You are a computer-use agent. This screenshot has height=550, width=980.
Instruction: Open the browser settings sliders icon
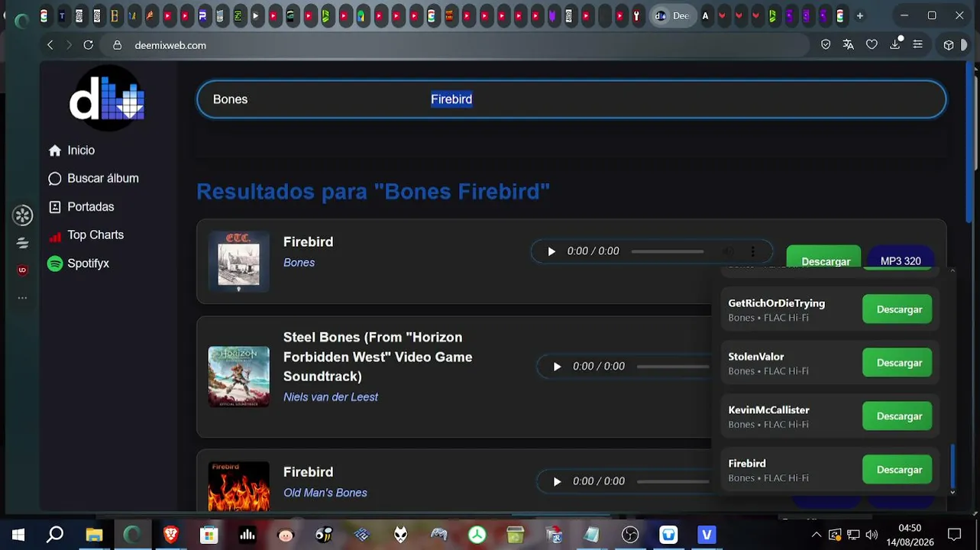click(918, 45)
